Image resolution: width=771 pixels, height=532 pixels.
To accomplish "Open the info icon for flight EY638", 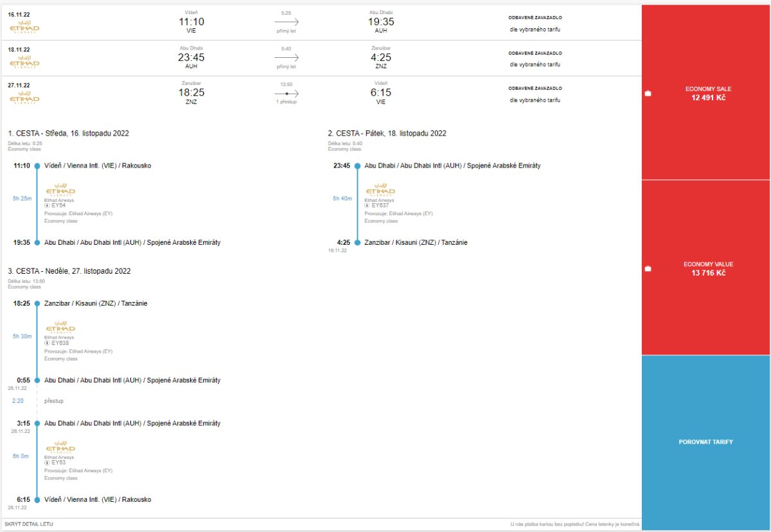I will [47, 343].
